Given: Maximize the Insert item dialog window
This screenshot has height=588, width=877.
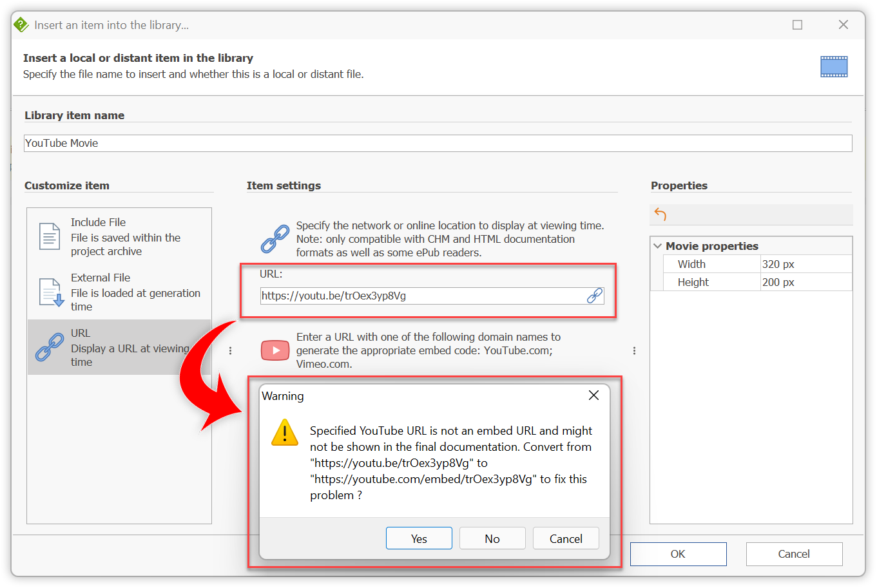Looking at the screenshot, I should (797, 25).
